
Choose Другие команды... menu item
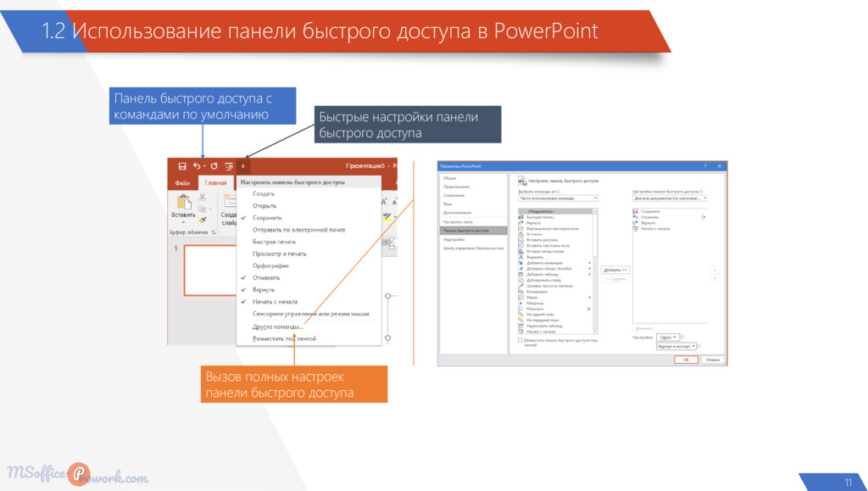coord(309,326)
